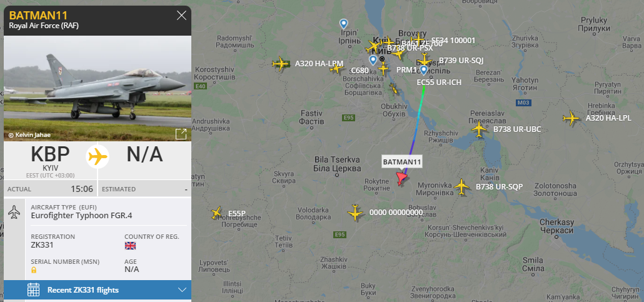Click the B738 UR-UBC plane icon
The image size is (644, 302).
click(479, 129)
